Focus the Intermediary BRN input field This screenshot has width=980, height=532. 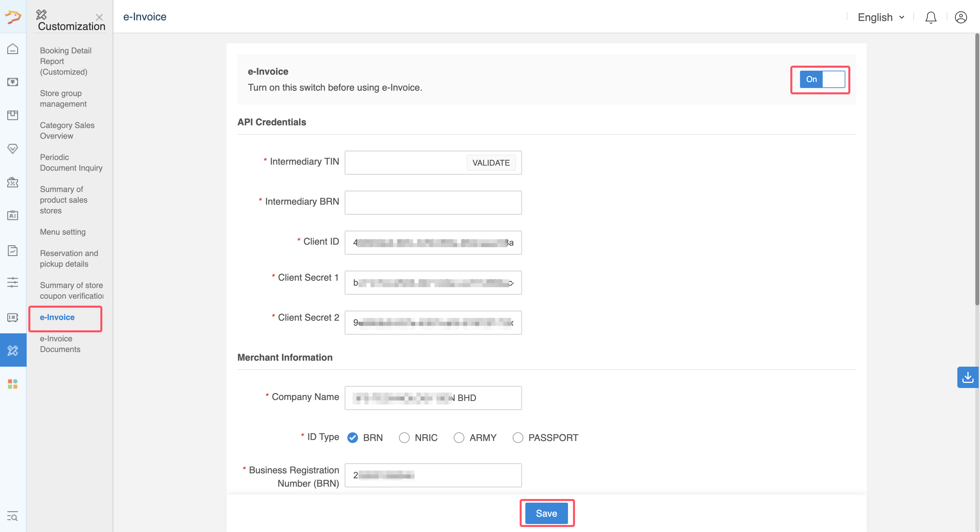click(x=433, y=203)
